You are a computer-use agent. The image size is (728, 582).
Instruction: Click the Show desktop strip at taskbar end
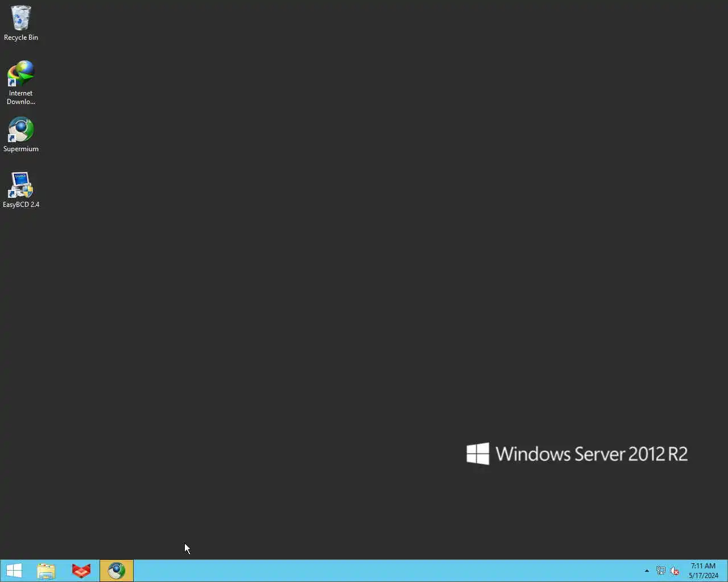pos(726,571)
